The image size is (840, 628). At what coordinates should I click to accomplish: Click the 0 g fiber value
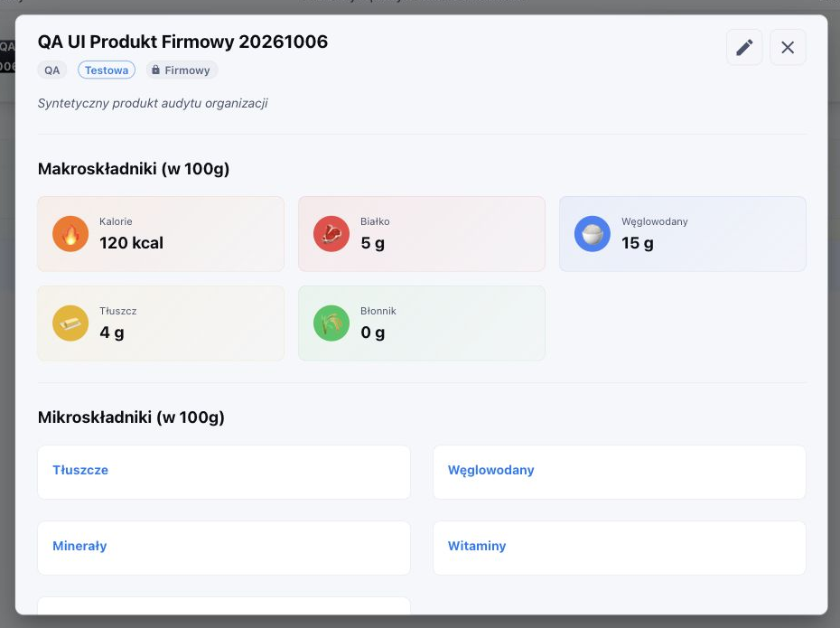tap(373, 333)
